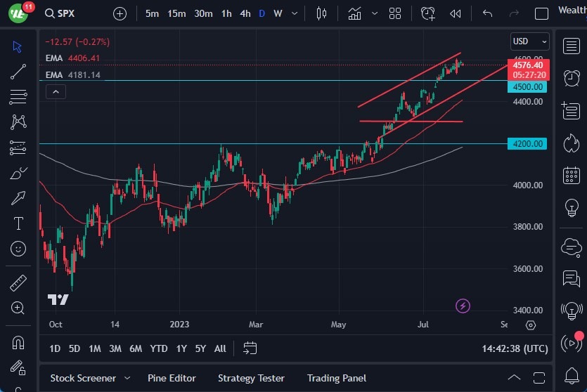
Task: Set the date range to YTD
Action: point(159,348)
